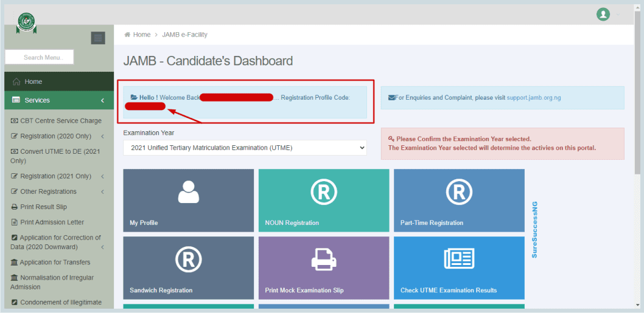Open the user avatar account menu
This screenshot has height=313, width=644.
click(603, 15)
